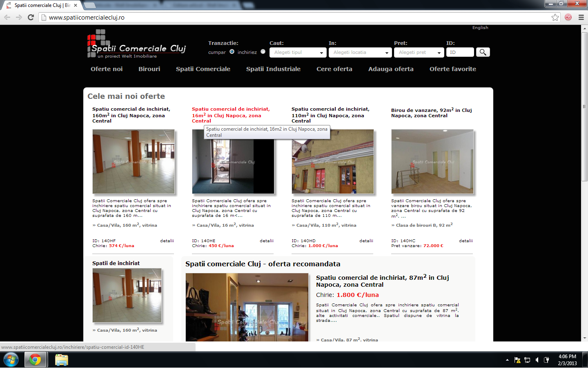Select the 'inchiriez' radio button
588x368 pixels.
point(263,51)
